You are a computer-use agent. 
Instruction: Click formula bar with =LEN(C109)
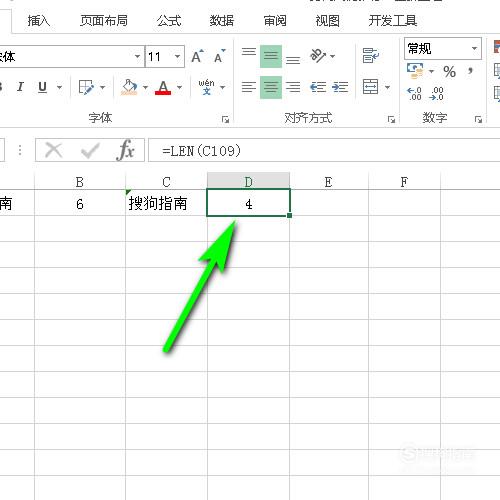pos(324,150)
